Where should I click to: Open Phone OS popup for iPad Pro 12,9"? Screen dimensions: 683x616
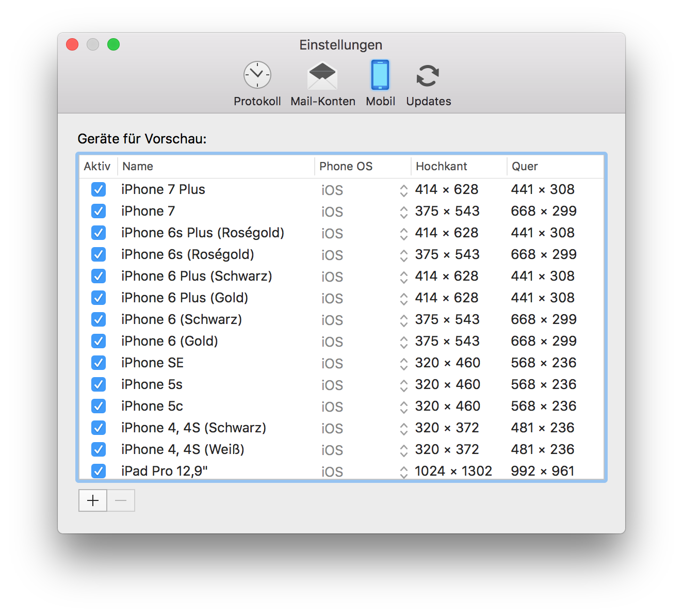coord(364,471)
